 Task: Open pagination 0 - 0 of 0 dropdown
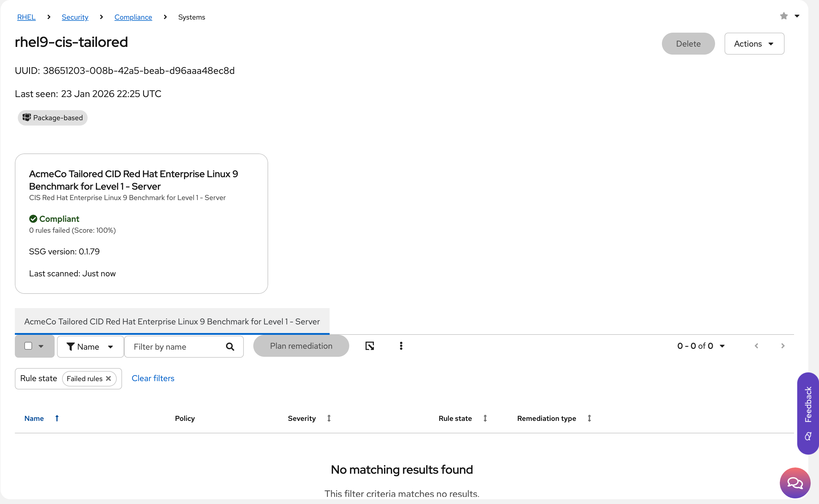pyautogui.click(x=701, y=346)
